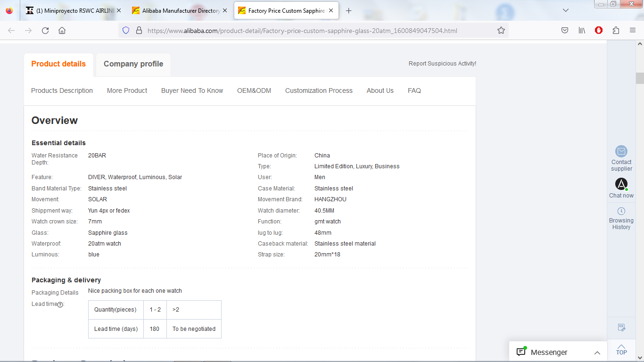Switch to Company profile tab
This screenshot has width=644, height=362.
click(133, 64)
